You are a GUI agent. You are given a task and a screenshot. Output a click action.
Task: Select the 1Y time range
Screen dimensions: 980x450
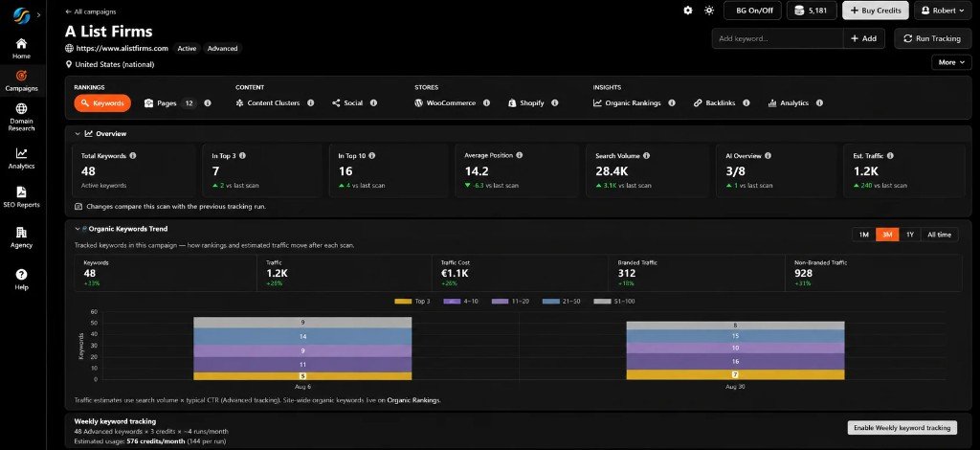910,235
